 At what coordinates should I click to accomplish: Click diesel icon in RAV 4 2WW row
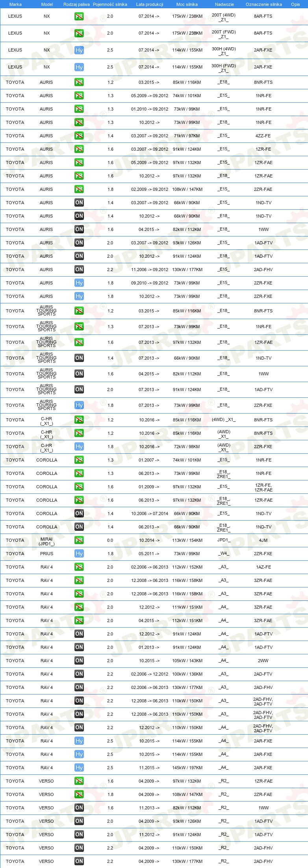point(79,661)
